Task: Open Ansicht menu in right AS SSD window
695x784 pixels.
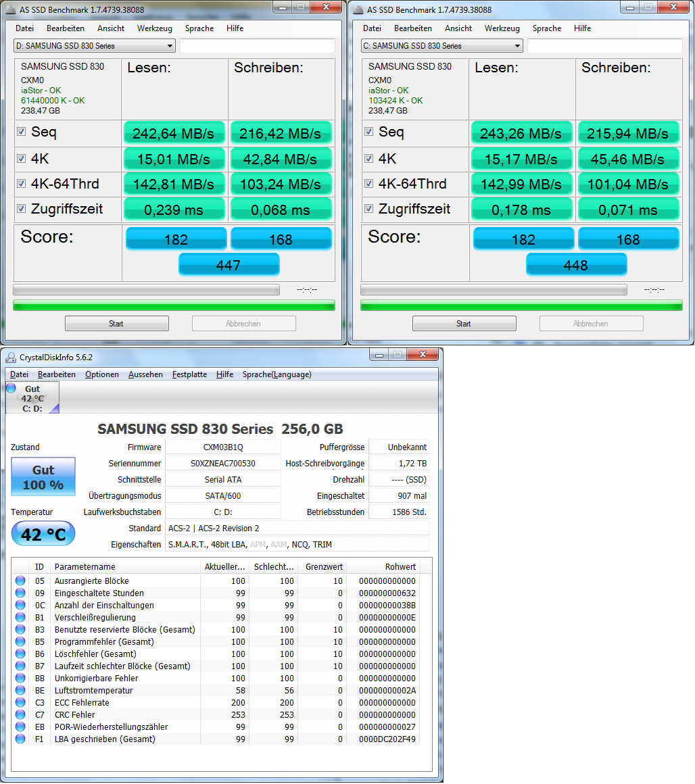Action: click(458, 28)
